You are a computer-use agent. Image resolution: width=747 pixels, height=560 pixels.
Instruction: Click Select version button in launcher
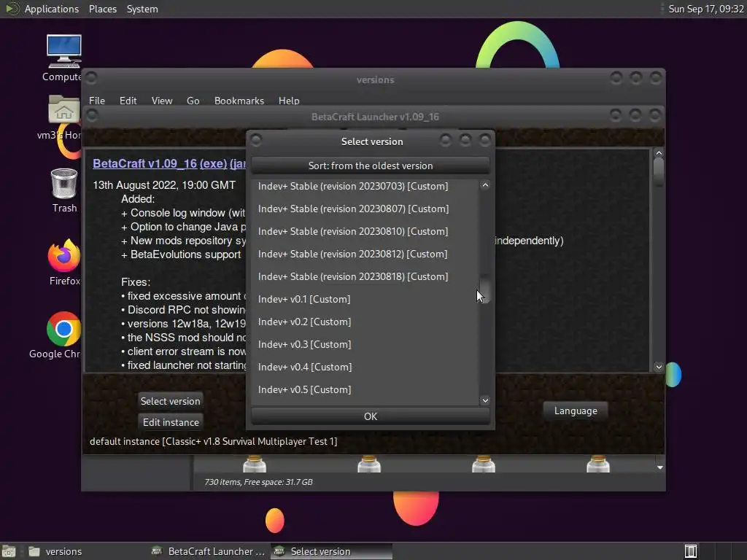coord(170,401)
